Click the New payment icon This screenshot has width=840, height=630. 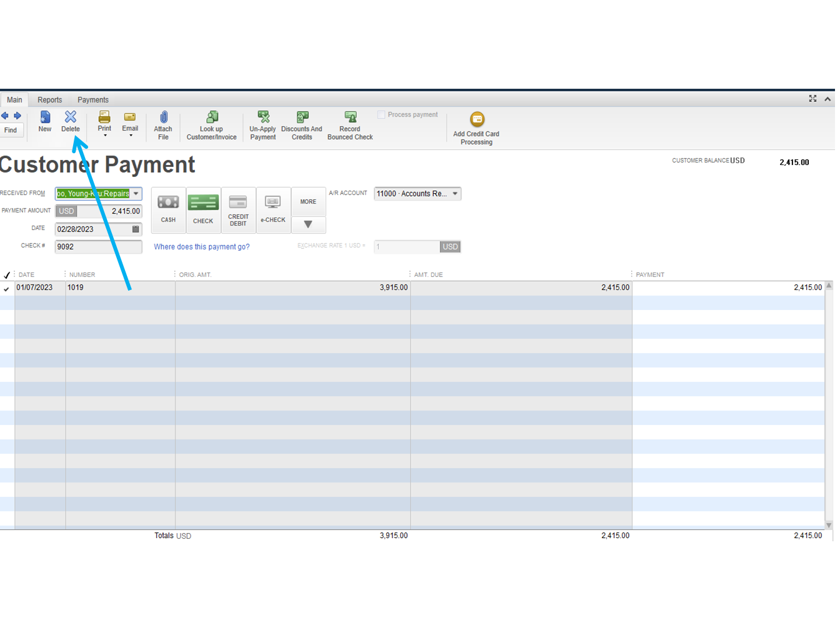(x=45, y=118)
